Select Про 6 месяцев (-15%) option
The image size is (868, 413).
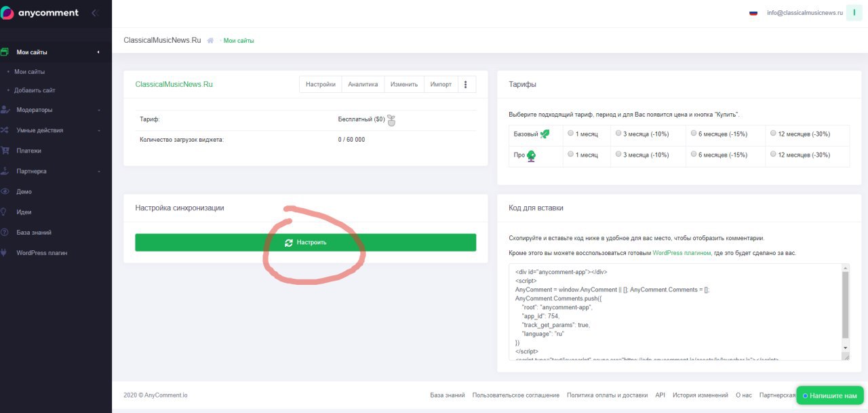[x=694, y=154]
